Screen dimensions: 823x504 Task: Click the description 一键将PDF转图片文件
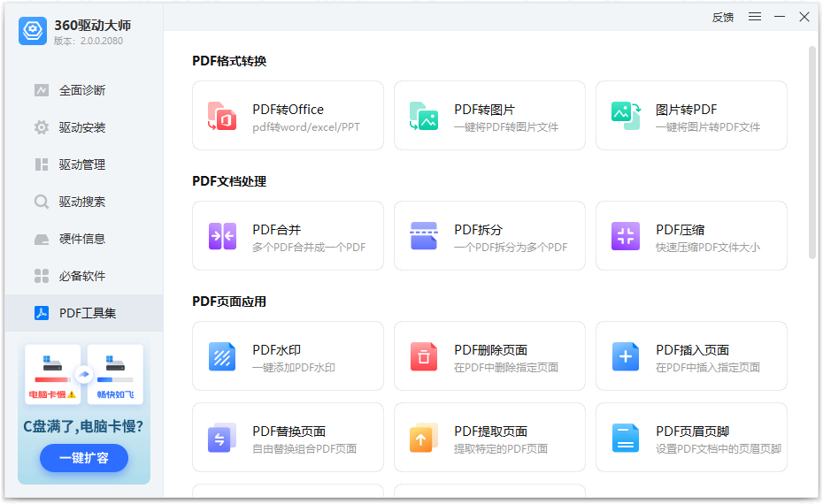tap(506, 127)
